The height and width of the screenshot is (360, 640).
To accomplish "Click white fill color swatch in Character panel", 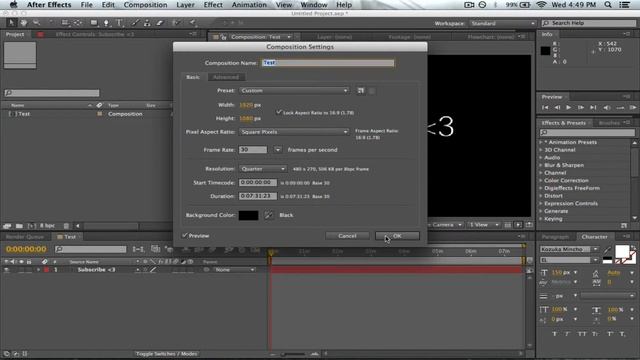I will (622, 252).
